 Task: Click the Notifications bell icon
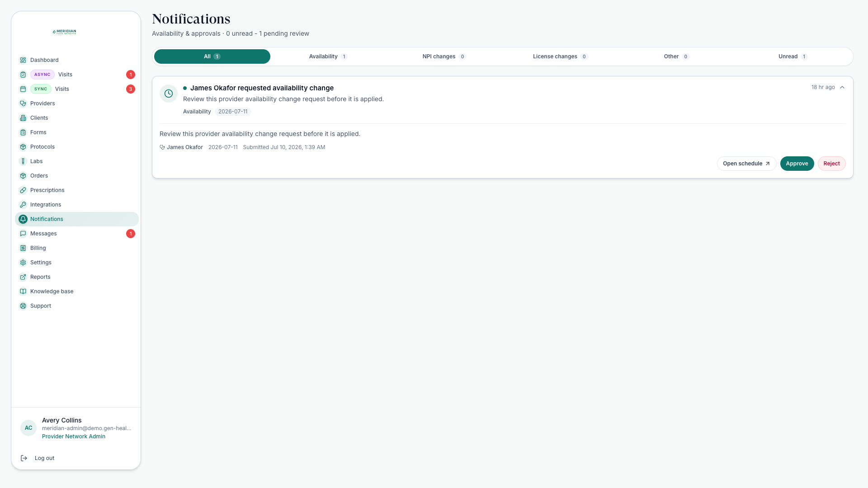point(23,219)
